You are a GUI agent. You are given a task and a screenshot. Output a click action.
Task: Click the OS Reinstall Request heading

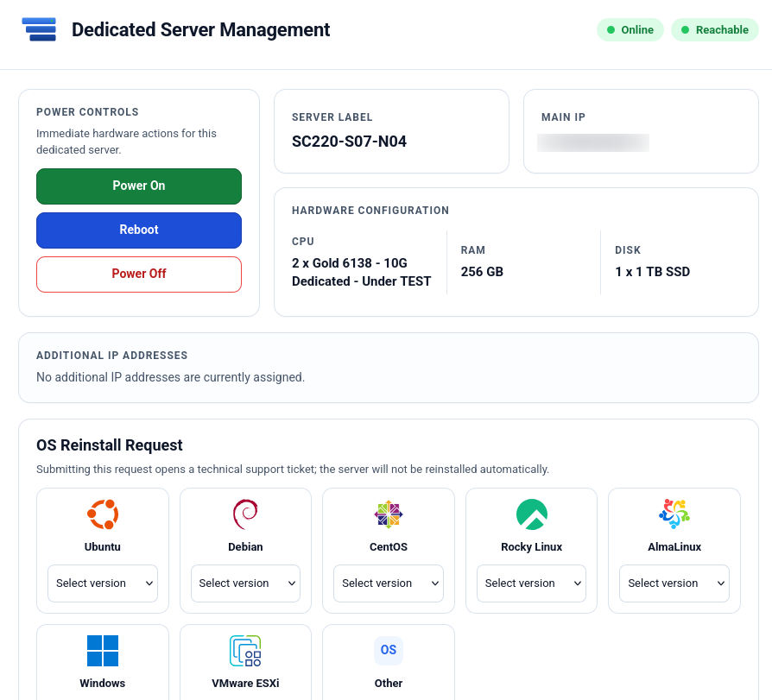pyautogui.click(x=110, y=445)
